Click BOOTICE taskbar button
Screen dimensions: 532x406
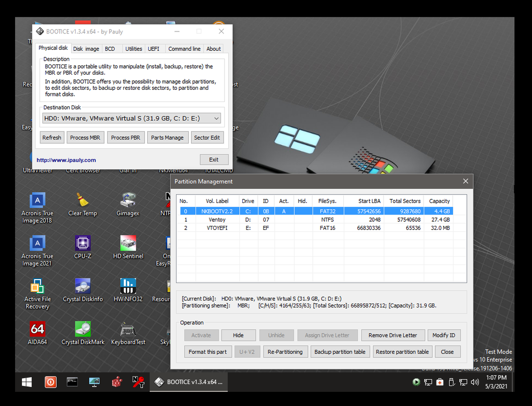(x=189, y=382)
